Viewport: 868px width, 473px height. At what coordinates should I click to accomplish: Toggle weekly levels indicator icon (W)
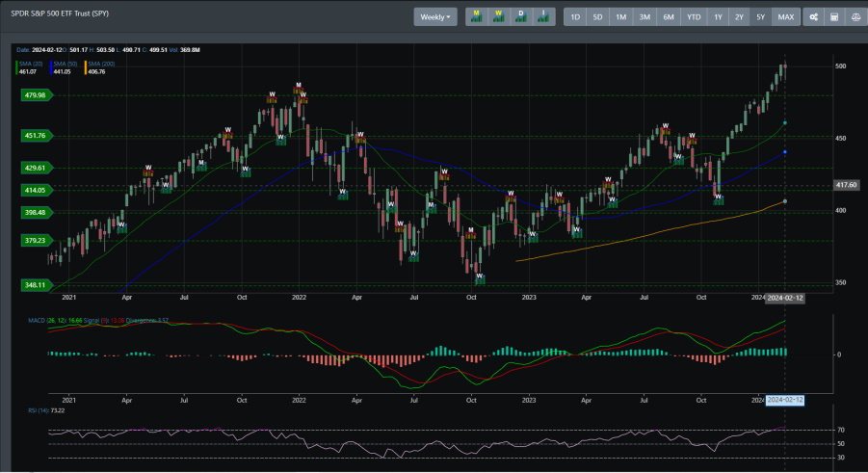499,16
